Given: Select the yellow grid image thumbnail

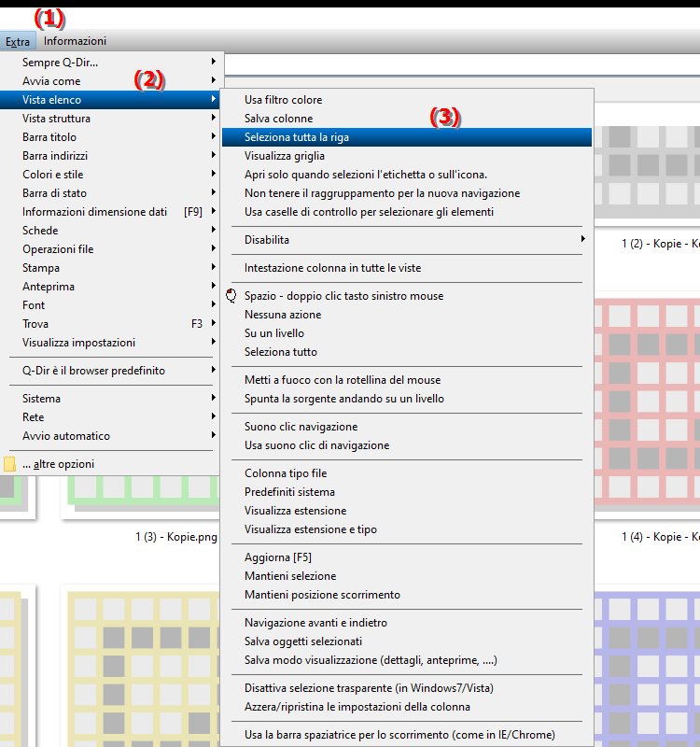Looking at the screenshot, I should coord(144,669).
